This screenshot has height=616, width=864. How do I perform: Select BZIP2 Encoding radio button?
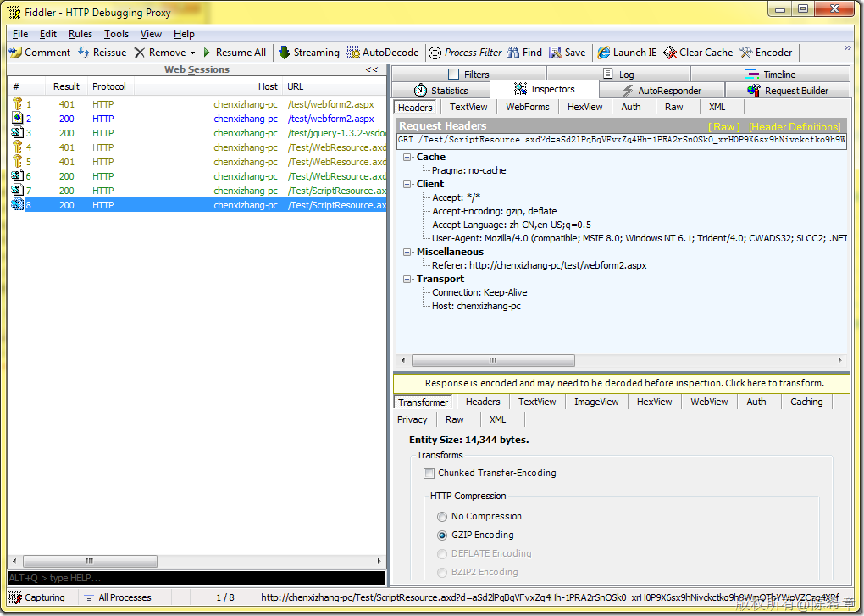click(x=442, y=573)
